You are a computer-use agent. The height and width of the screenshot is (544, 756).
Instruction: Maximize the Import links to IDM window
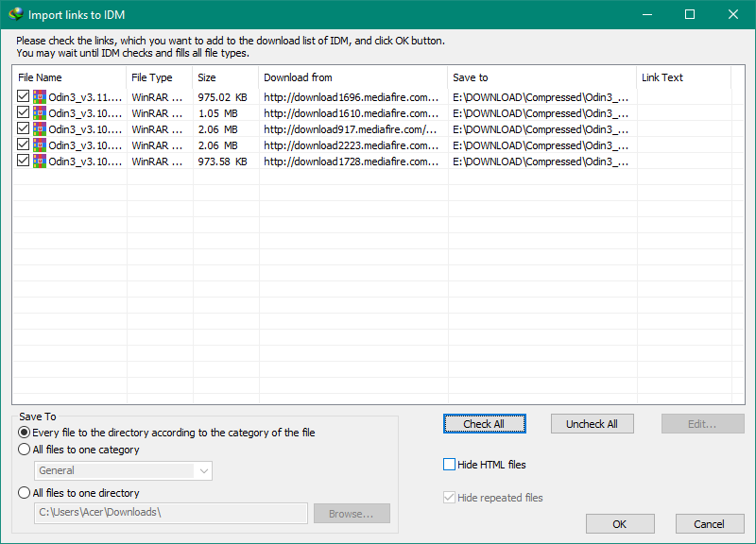[x=690, y=14]
